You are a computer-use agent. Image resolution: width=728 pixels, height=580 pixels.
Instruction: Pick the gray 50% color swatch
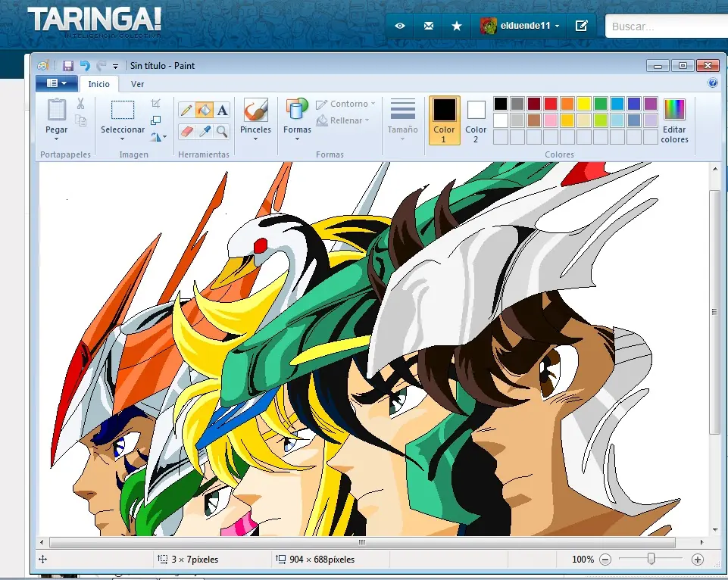click(x=517, y=104)
